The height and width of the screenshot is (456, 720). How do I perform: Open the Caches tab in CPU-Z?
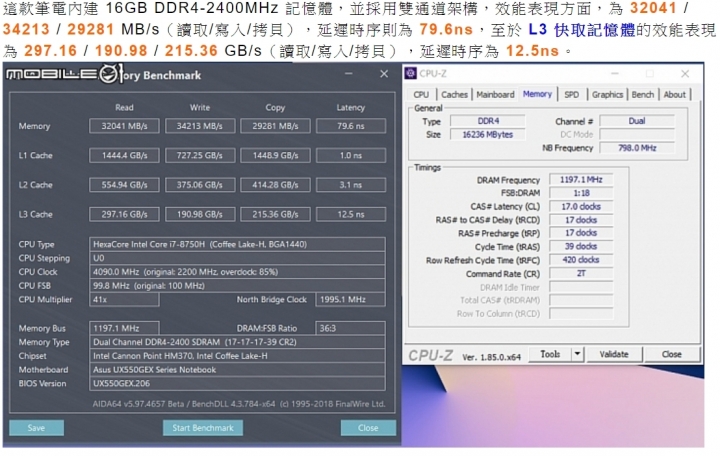[454, 95]
